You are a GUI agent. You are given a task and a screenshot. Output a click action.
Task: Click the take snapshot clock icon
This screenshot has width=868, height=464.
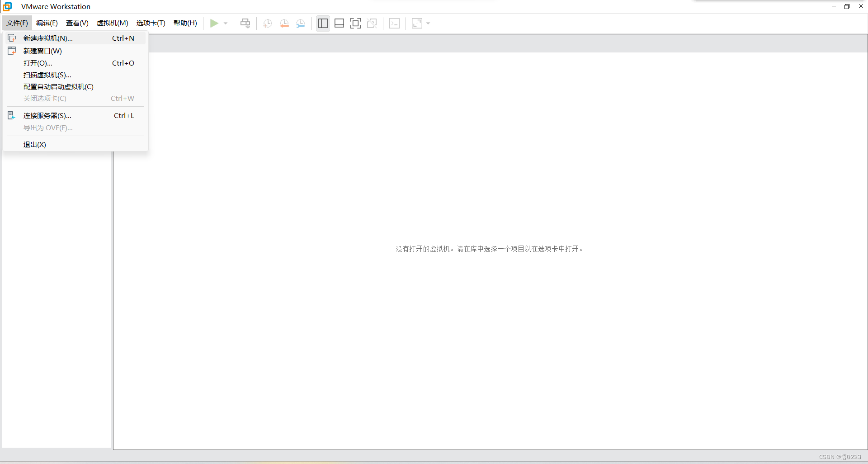click(x=268, y=24)
